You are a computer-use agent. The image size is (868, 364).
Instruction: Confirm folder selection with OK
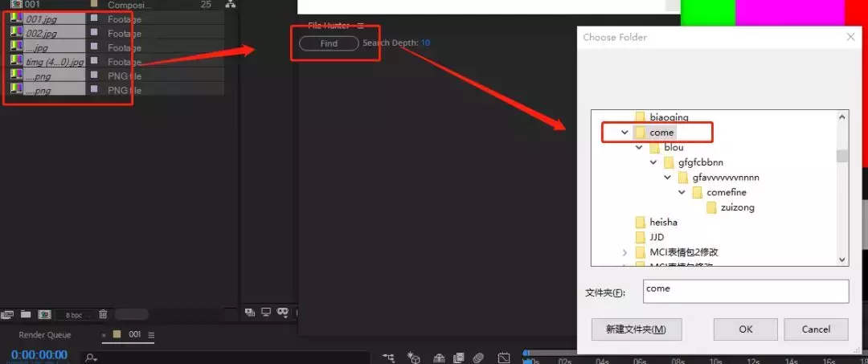745,329
